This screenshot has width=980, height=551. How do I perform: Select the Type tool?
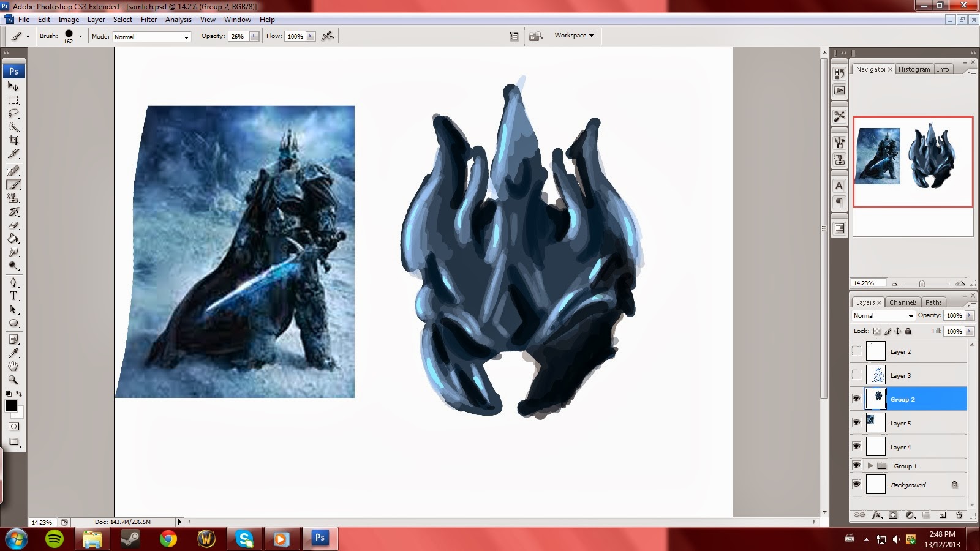pyautogui.click(x=13, y=296)
